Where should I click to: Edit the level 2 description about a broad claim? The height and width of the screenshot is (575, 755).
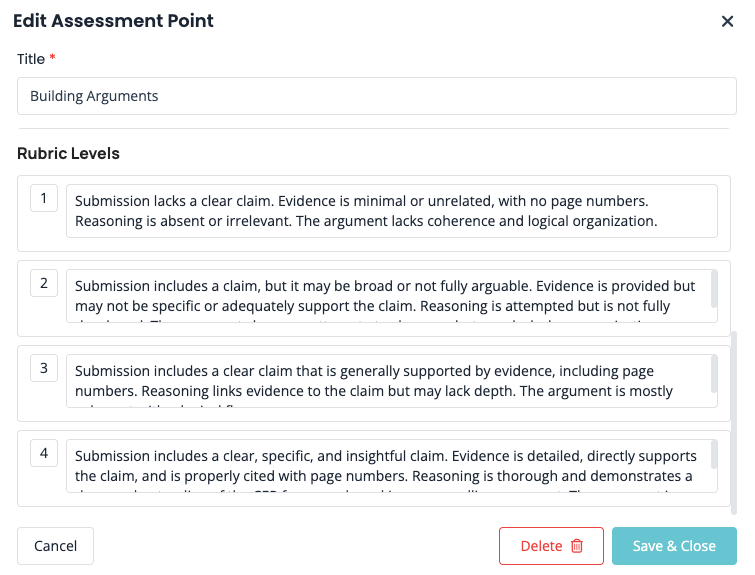[x=388, y=296]
